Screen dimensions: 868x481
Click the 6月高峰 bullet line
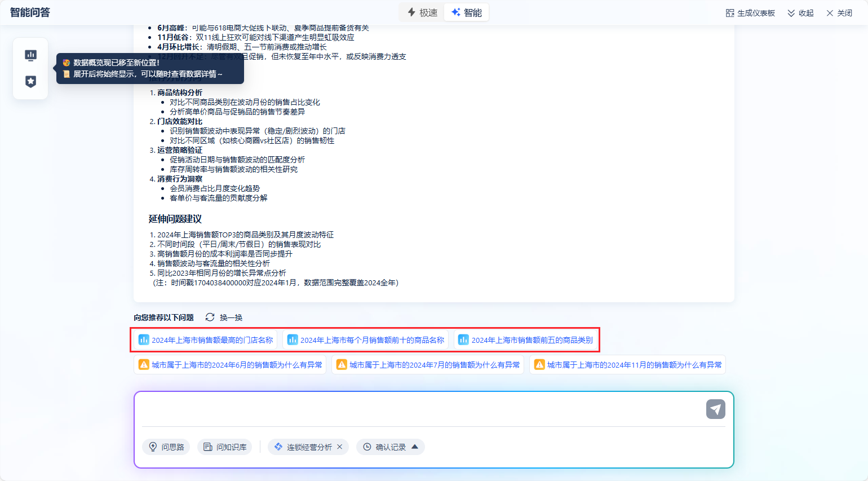(263, 28)
